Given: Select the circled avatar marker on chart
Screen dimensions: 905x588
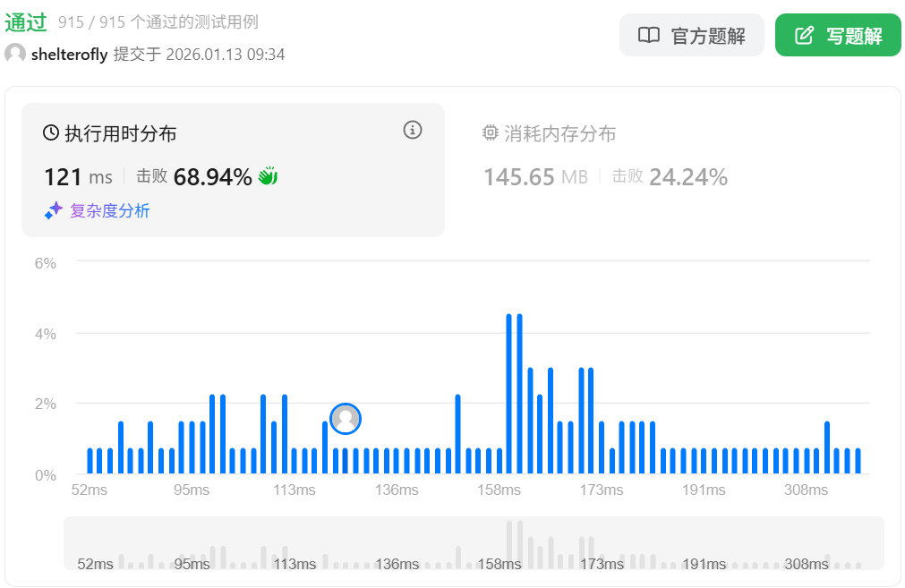Looking at the screenshot, I should [x=346, y=419].
